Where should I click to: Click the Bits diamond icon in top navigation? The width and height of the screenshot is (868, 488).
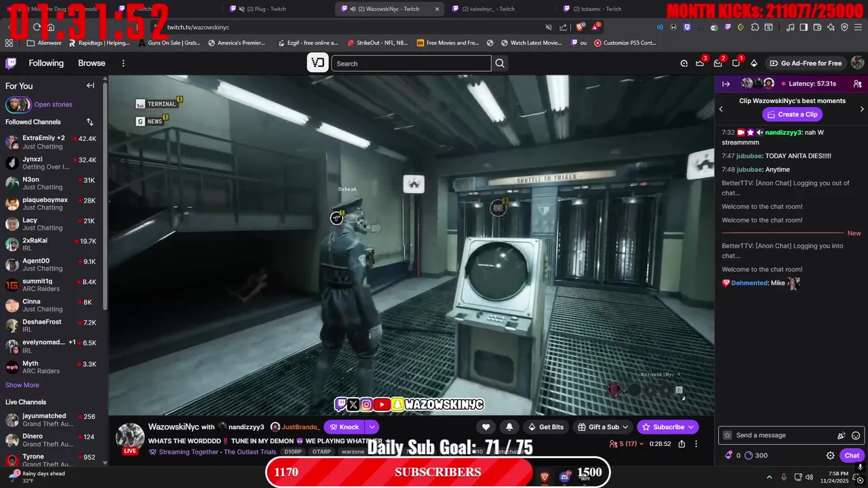(x=753, y=63)
